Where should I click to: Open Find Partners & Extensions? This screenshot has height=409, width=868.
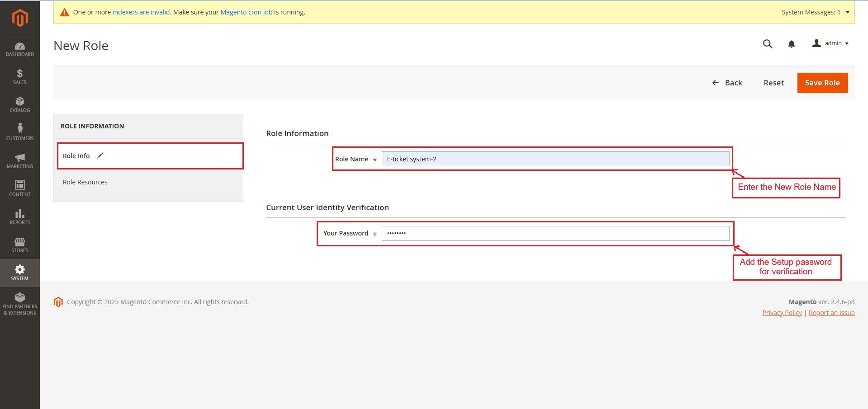(x=20, y=303)
